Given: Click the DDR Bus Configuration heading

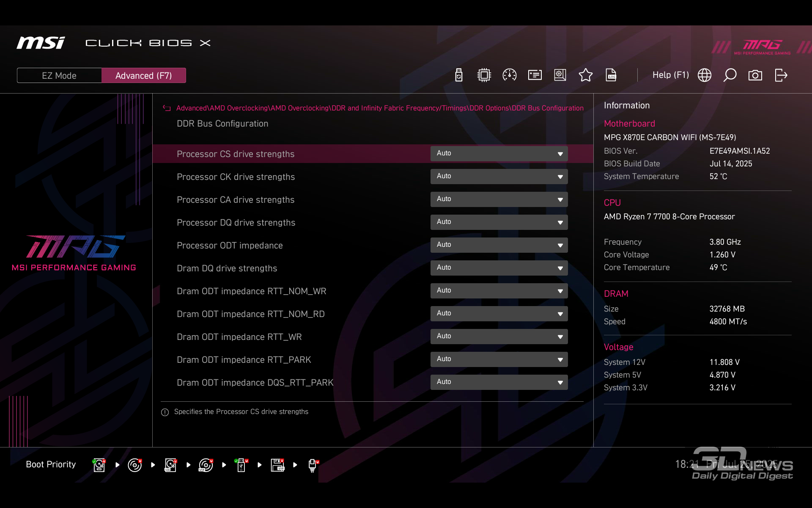Looking at the screenshot, I should [222, 124].
